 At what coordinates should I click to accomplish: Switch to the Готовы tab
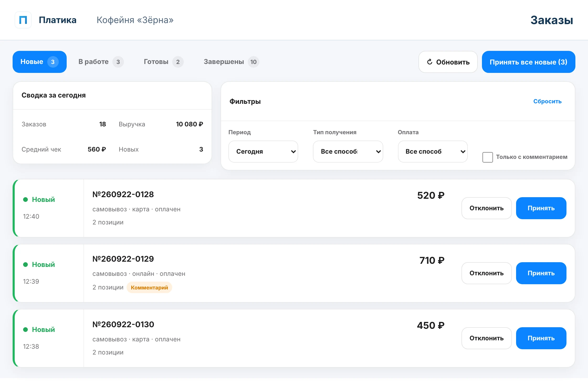pyautogui.click(x=164, y=62)
